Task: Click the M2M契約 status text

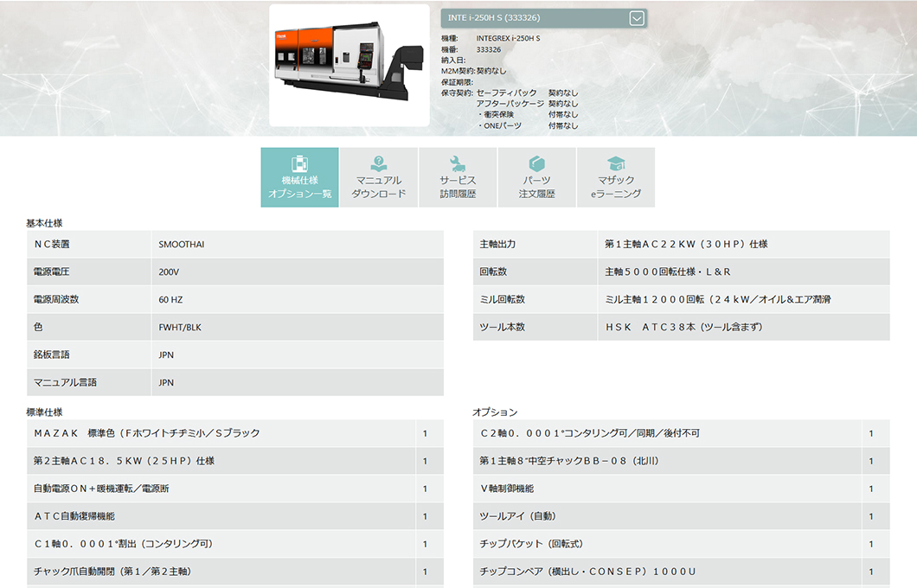Action: [x=474, y=71]
